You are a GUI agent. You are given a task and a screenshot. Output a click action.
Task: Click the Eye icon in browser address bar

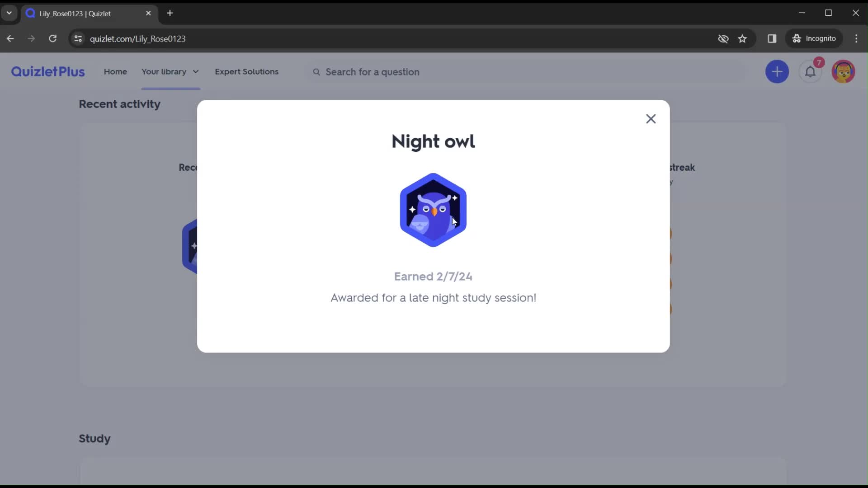723,39
